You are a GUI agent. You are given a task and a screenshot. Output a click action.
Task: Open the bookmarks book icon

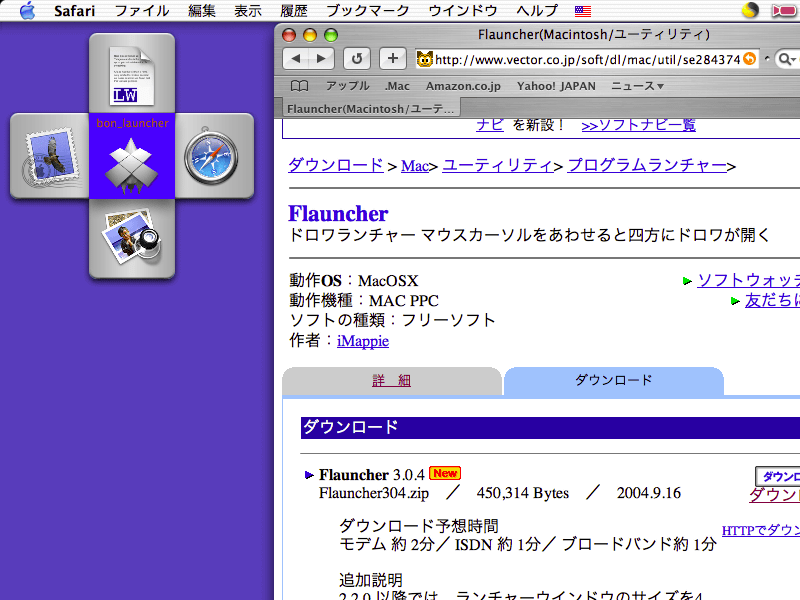coord(299,86)
